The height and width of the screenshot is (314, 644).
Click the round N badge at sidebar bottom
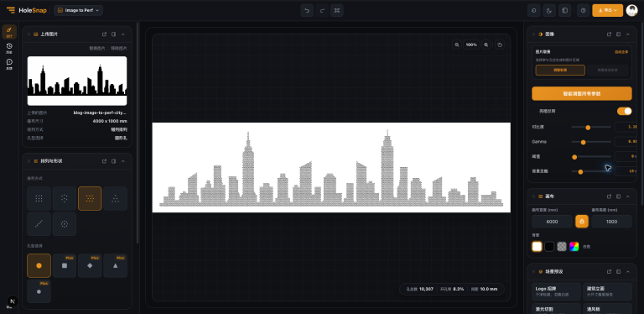(13, 301)
